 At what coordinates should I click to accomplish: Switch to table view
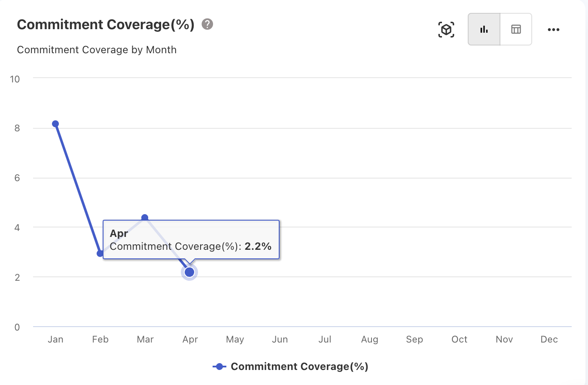pyautogui.click(x=516, y=29)
